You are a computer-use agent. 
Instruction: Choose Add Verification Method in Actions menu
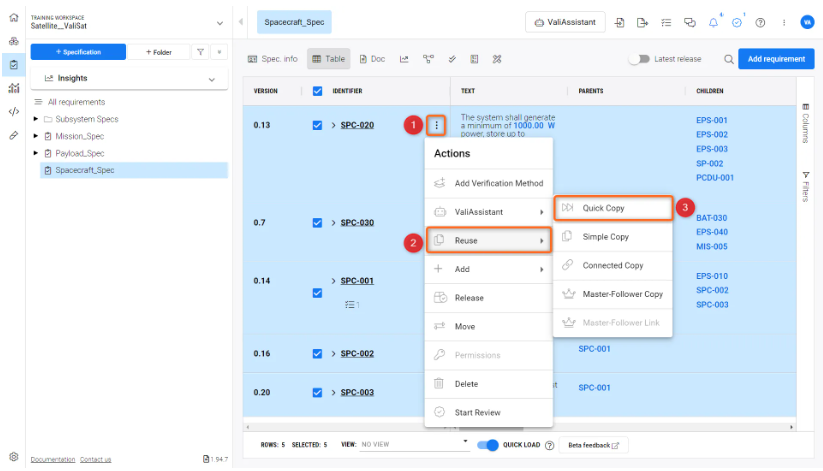click(489, 183)
